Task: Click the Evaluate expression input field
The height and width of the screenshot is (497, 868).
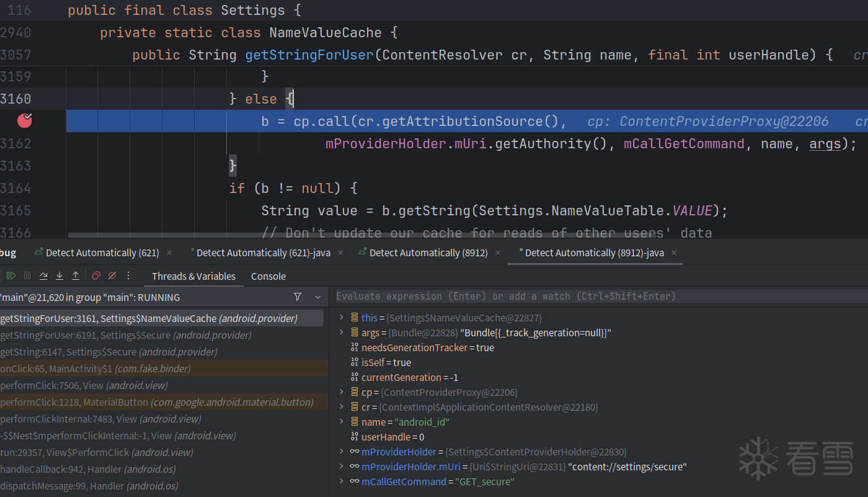Action: [x=600, y=296]
